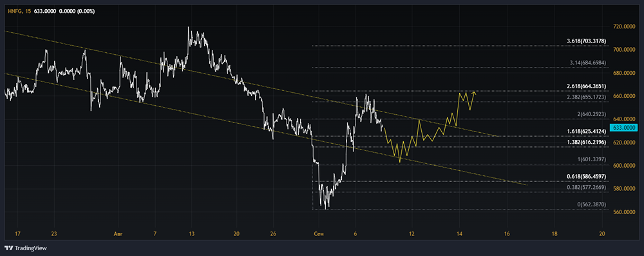
Task: Select the yellow forecast arrow tip
Action: [x=475, y=93]
